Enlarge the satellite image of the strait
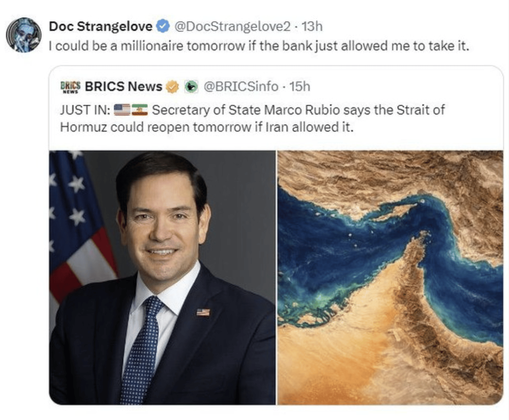Screen dimensions: 509x420 click(x=390, y=278)
